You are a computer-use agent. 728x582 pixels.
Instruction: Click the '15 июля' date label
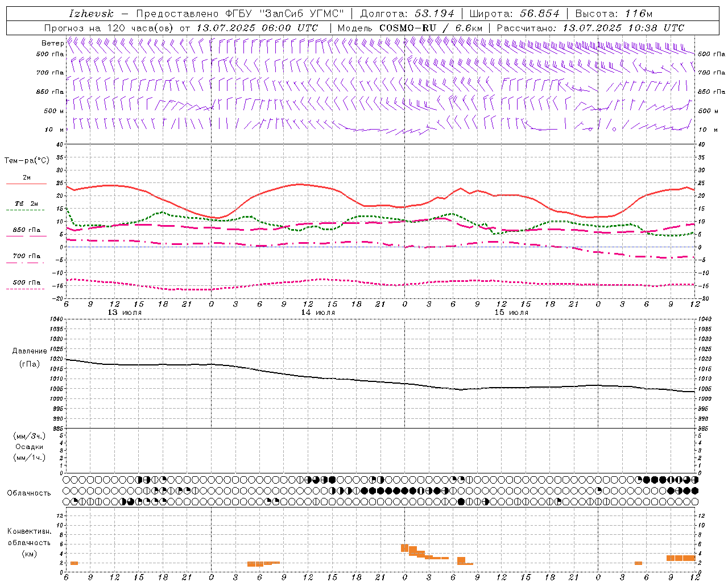pos(511,313)
